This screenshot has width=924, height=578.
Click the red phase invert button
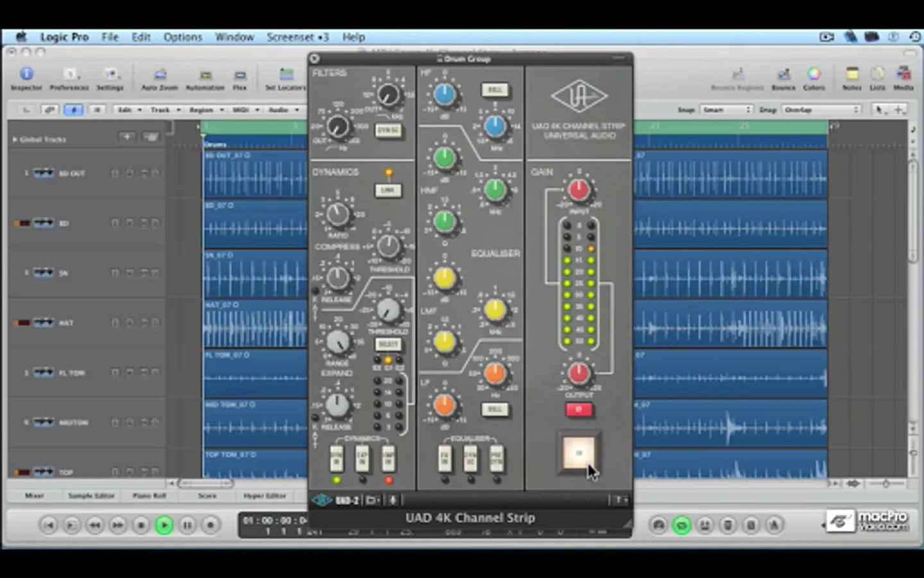(x=578, y=409)
